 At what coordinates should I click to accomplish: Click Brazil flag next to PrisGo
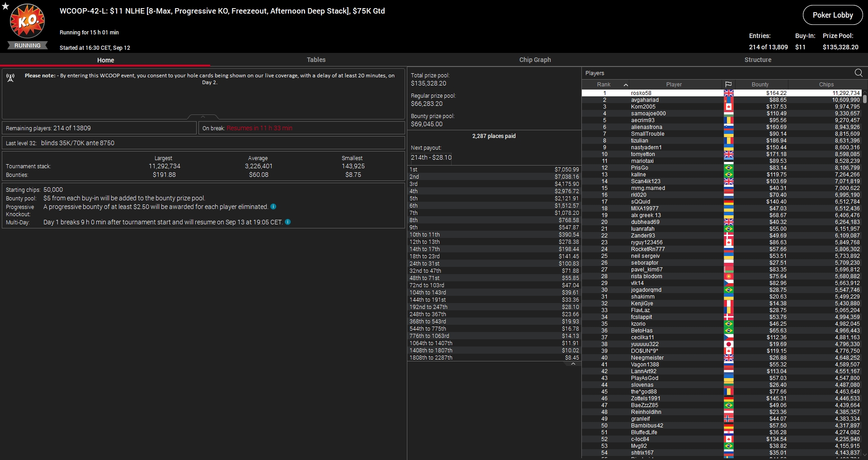(728, 168)
